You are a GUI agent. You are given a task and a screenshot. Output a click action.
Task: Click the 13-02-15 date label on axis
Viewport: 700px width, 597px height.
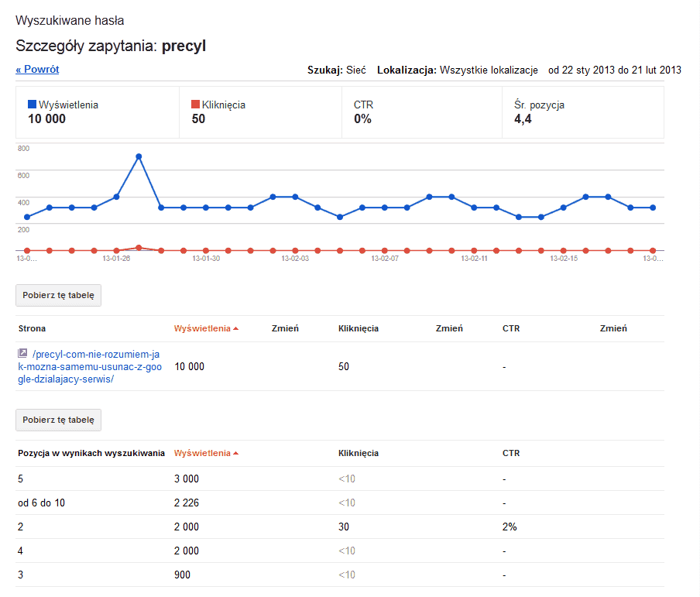[x=564, y=259]
